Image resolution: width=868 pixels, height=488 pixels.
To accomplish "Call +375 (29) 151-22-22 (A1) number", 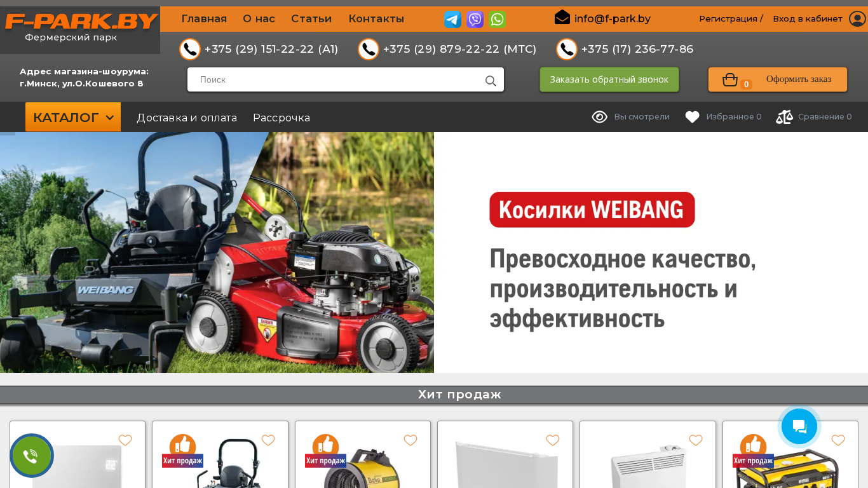I will [271, 49].
